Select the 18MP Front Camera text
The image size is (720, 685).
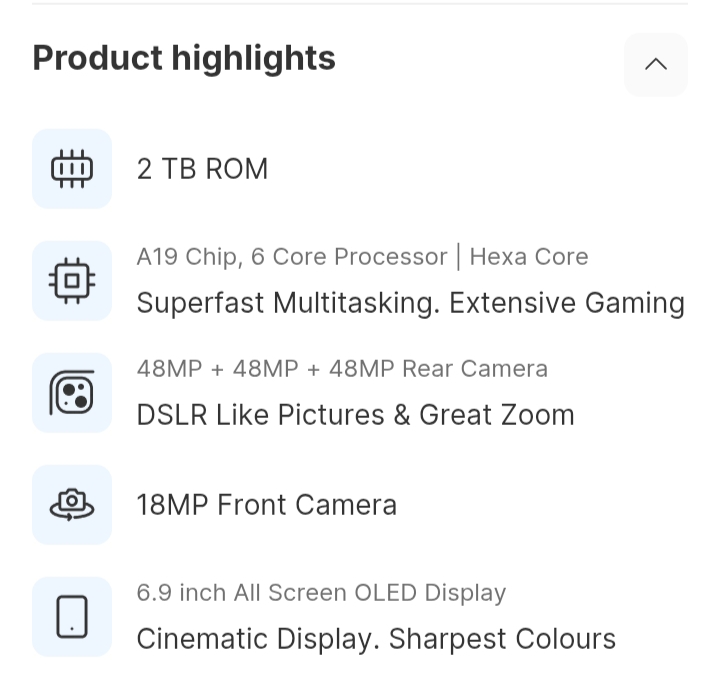(x=266, y=505)
